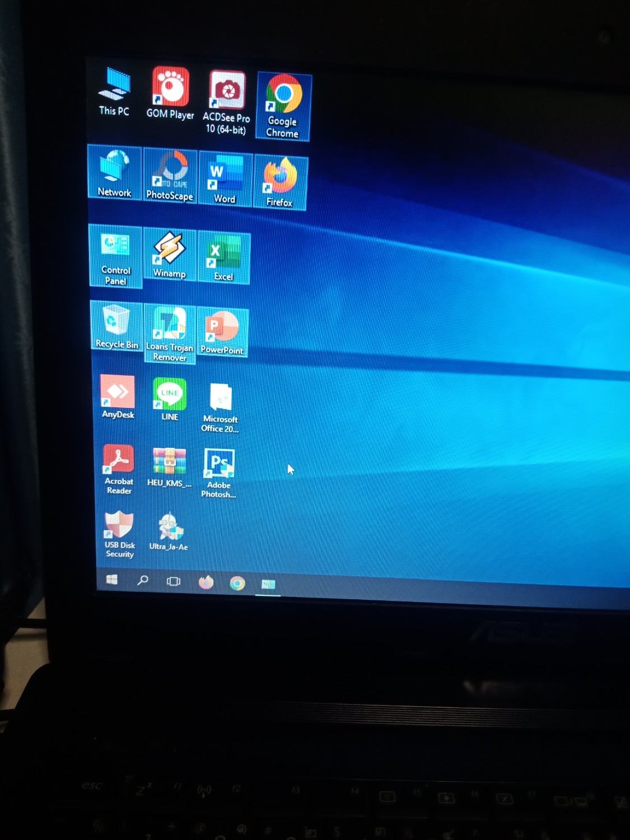Launch Word from the desktop
The image size is (630, 840).
(x=225, y=179)
